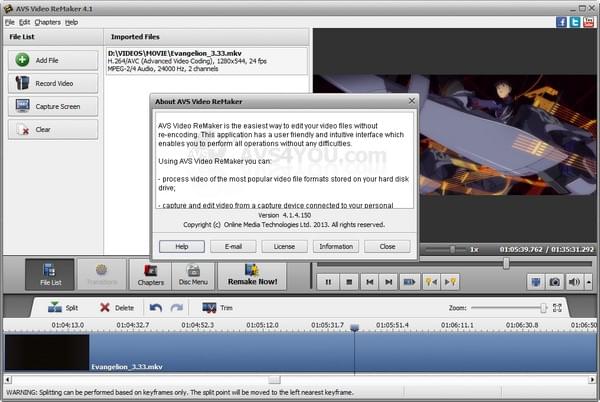Click the E-mail button
This screenshot has height=402, width=600.
233,246
